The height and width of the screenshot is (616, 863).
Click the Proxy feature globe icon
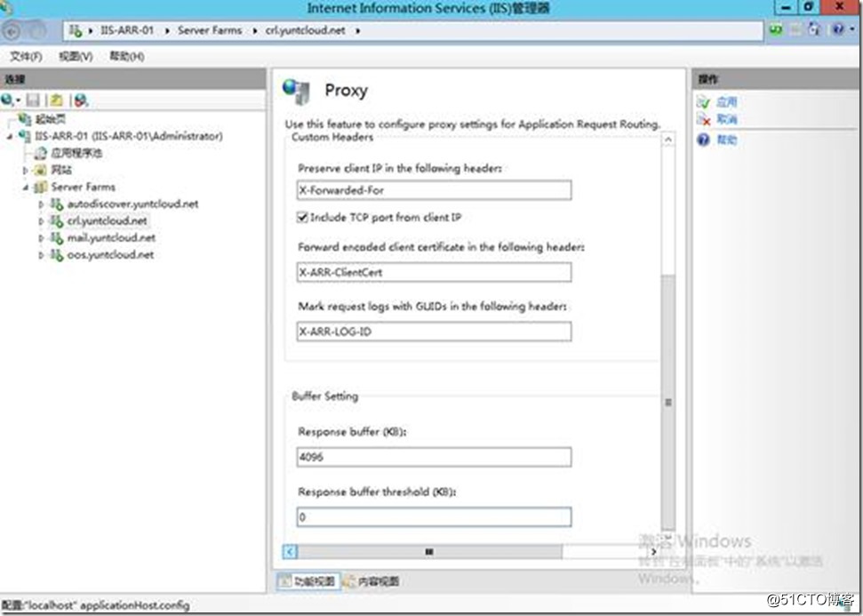297,91
